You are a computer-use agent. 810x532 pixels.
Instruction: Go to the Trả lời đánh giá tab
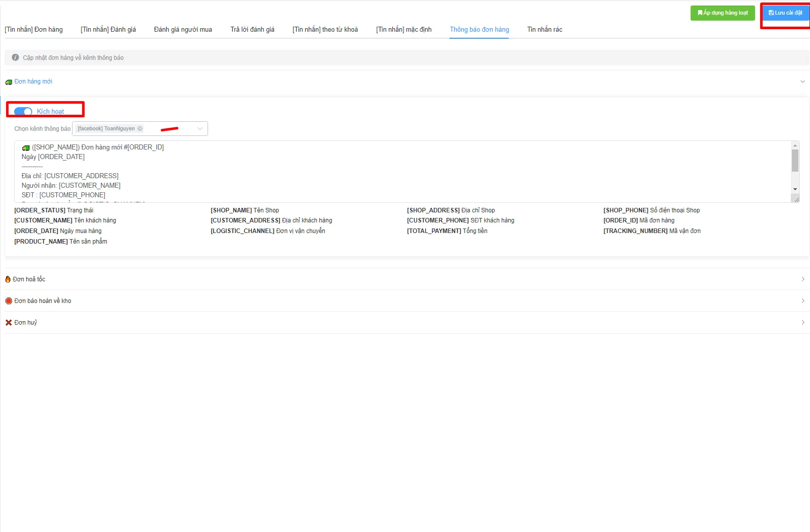[x=252, y=30]
